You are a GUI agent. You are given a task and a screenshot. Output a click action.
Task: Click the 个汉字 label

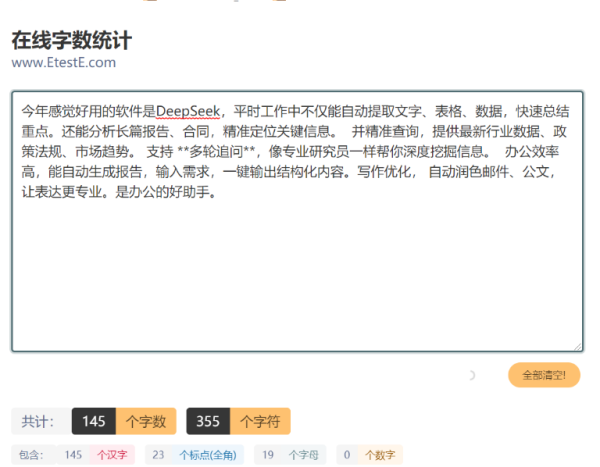112,455
